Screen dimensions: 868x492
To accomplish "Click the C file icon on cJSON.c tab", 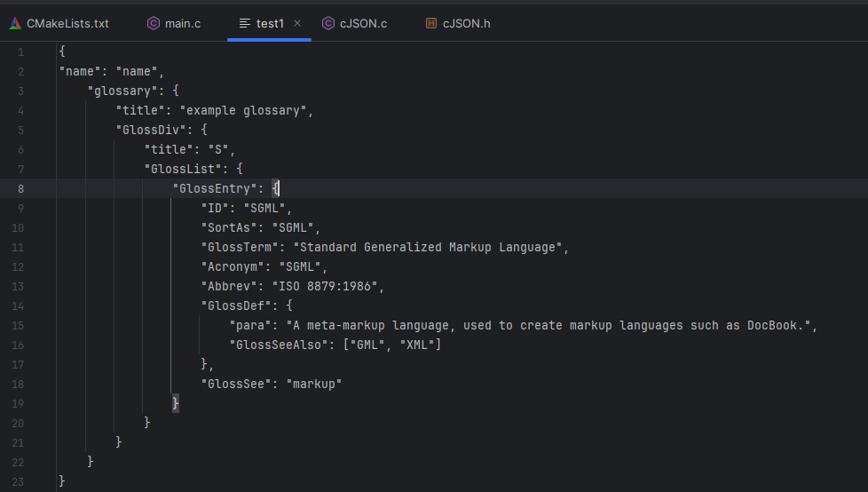I will pyautogui.click(x=328, y=23).
